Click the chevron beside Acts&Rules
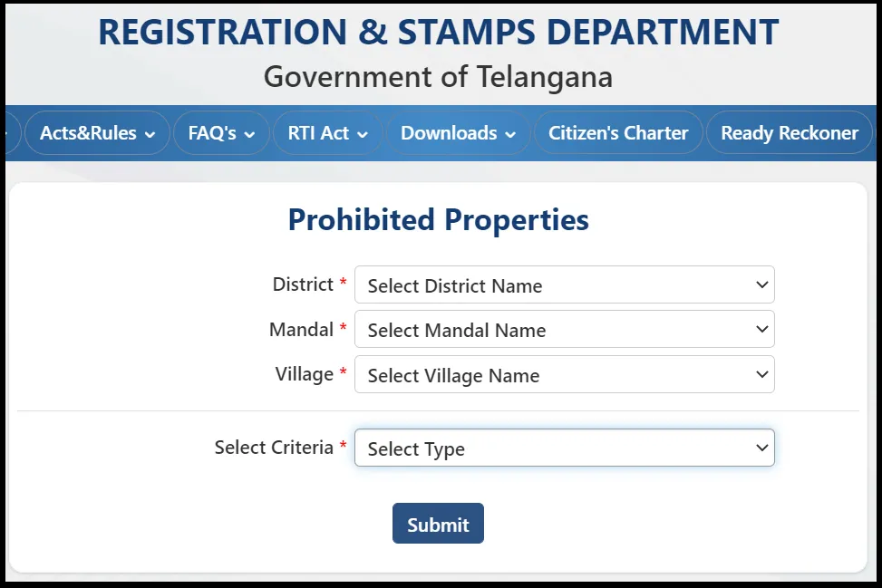 150,134
